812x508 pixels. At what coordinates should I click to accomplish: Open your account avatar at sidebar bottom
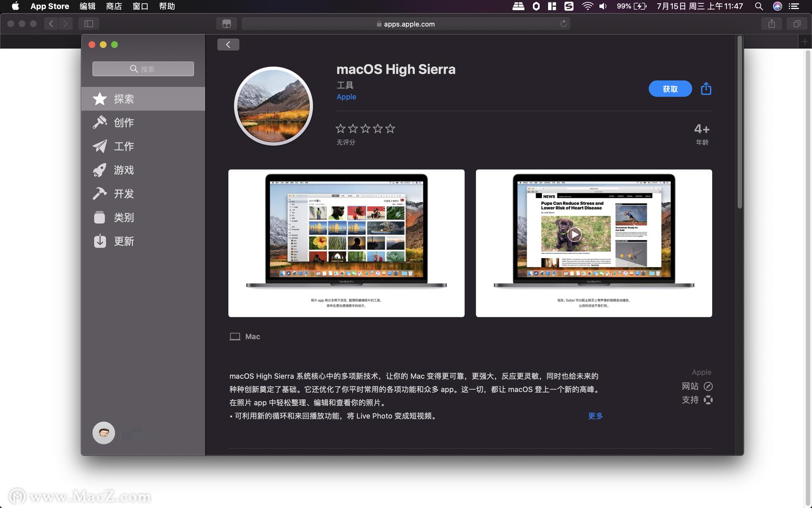click(x=104, y=433)
